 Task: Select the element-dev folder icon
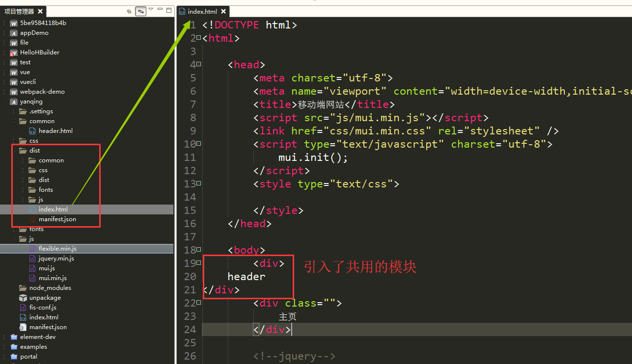click(x=14, y=337)
